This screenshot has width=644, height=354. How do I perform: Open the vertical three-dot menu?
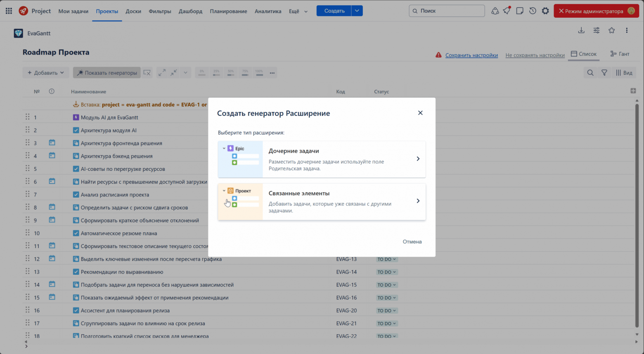click(627, 30)
